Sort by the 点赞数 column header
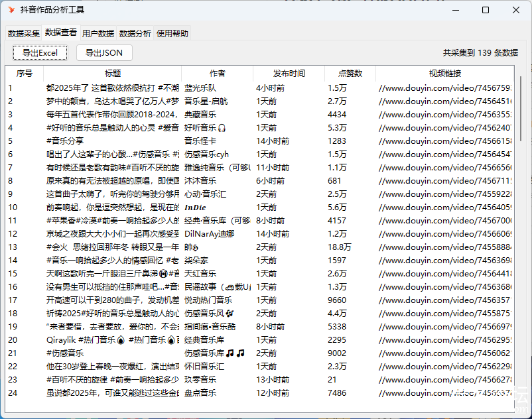 pos(350,74)
